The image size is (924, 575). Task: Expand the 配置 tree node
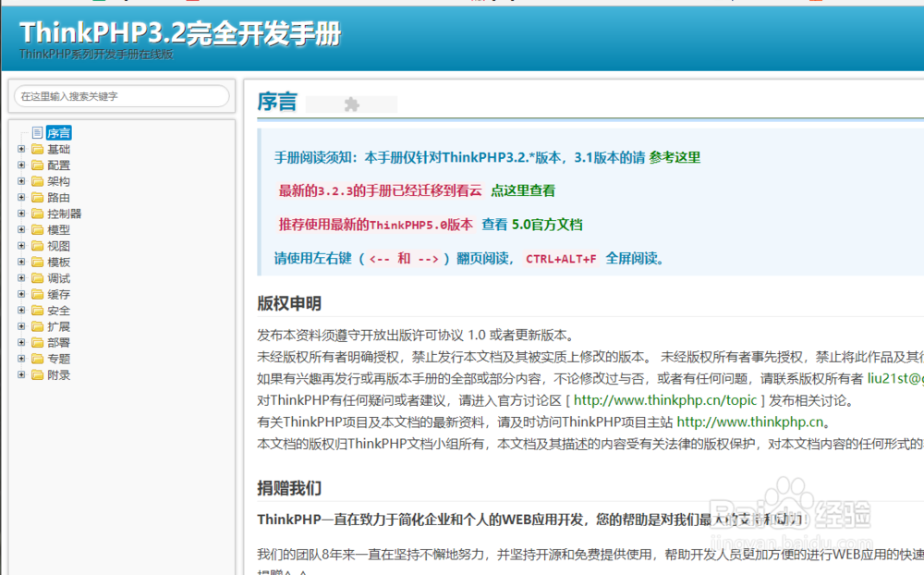click(x=21, y=165)
